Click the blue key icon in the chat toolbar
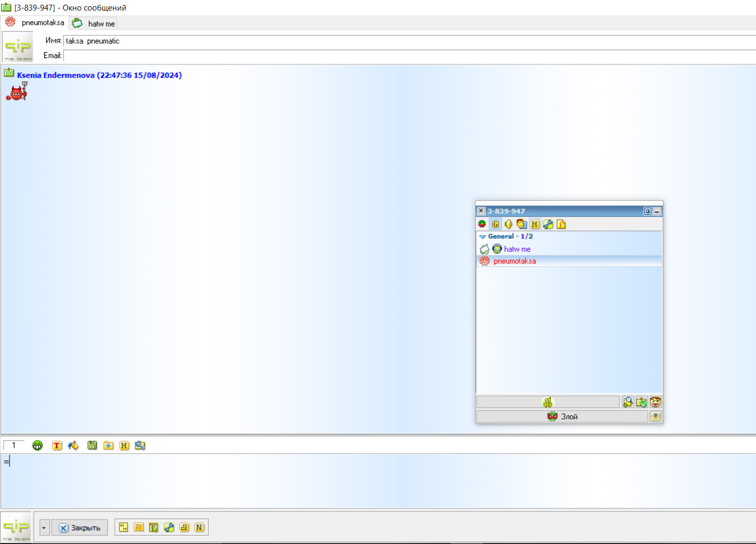Viewport: 756px width, 544px height. pos(140,445)
